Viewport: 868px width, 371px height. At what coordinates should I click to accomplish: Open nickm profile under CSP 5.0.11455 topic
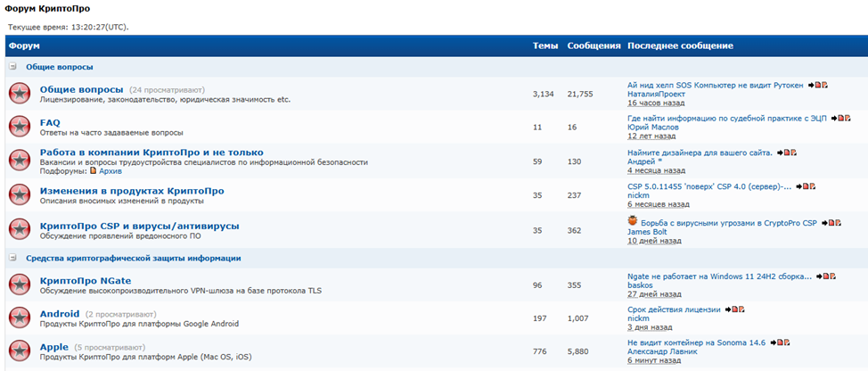(x=638, y=195)
